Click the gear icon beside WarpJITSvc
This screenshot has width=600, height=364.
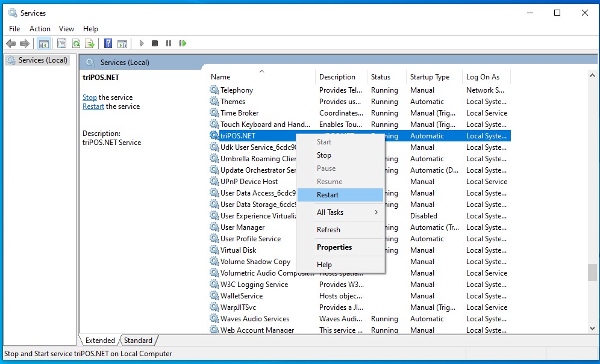click(214, 307)
